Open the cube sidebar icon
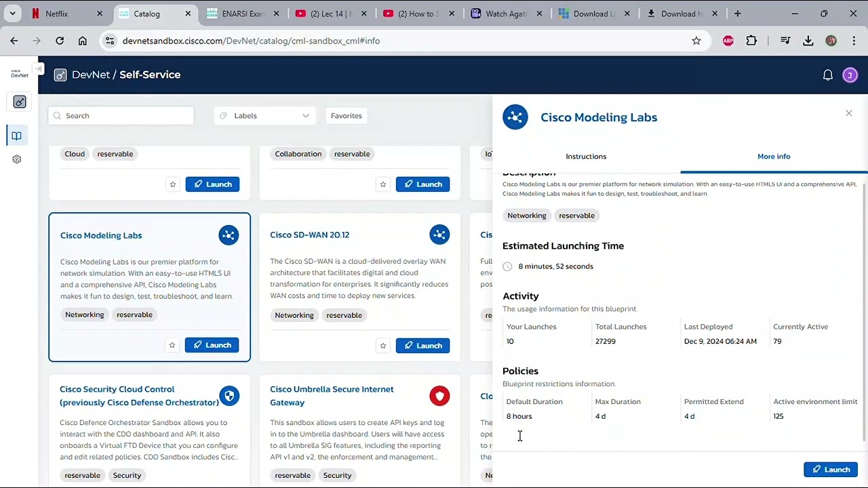 coord(17,159)
